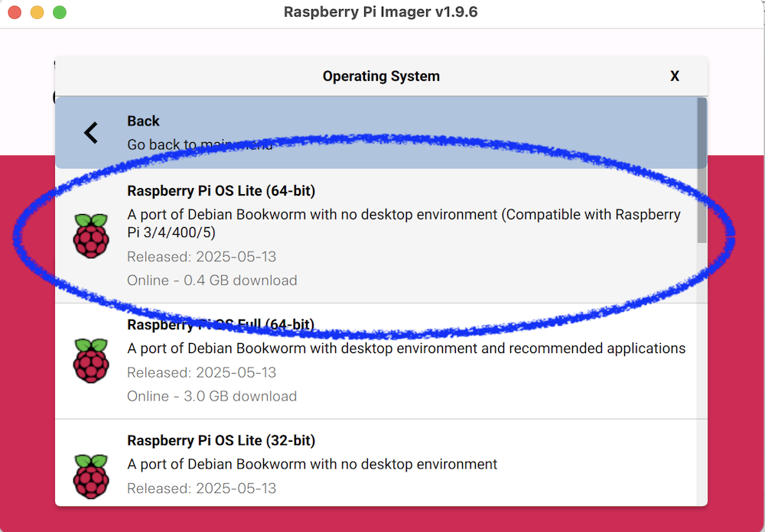Image resolution: width=765 pixels, height=532 pixels.
Task: Click the back chevron arrow icon
Action: coord(91,133)
